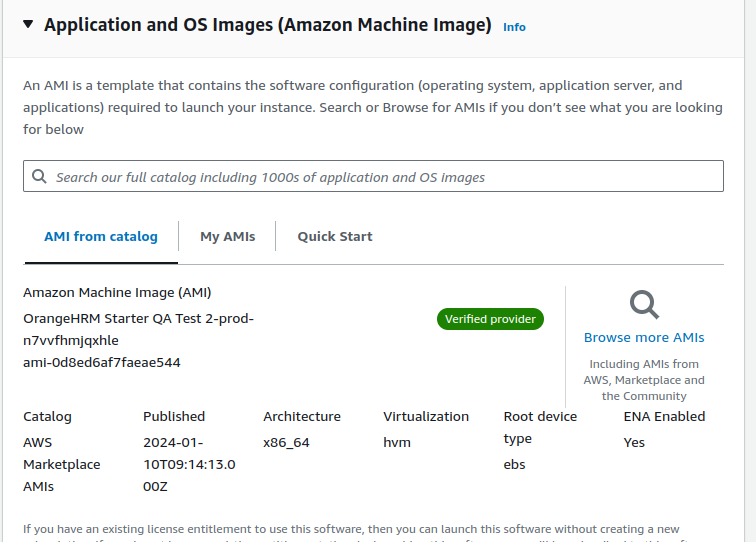
Task: Click the x86_64 architecture value
Action: [286, 443]
